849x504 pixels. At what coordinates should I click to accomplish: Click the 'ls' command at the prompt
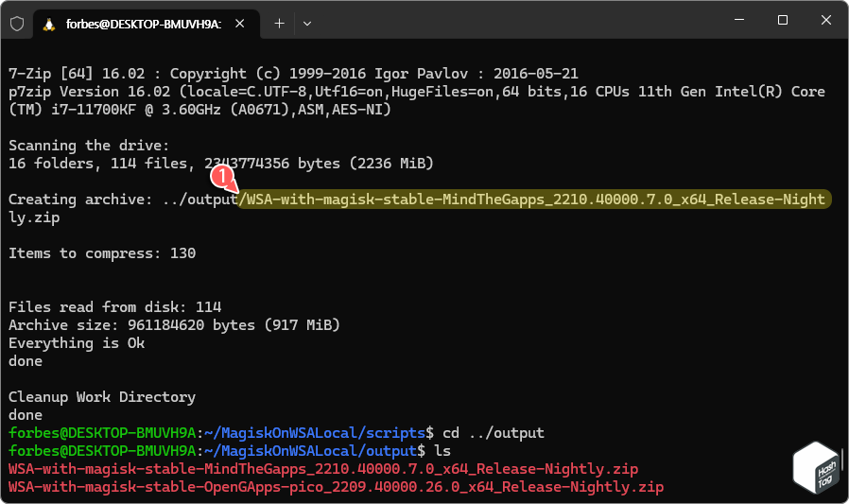tap(442, 451)
